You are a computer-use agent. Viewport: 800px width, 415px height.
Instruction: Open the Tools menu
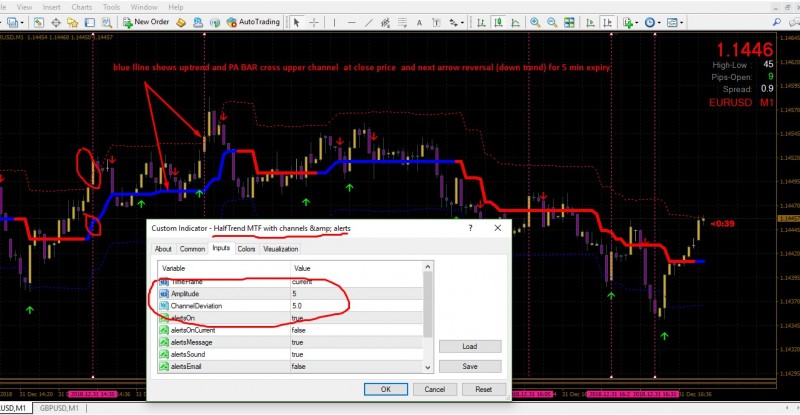click(111, 7)
